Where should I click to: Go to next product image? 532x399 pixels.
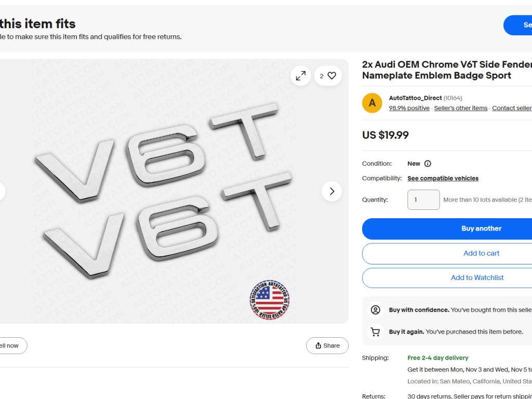click(331, 191)
